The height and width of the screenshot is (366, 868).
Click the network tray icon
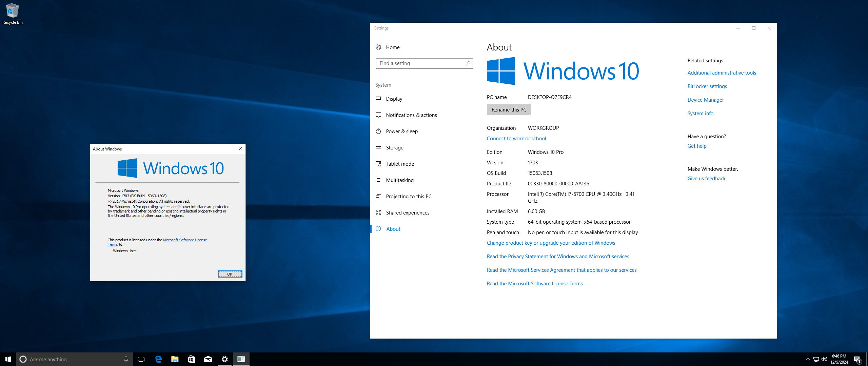coord(816,359)
